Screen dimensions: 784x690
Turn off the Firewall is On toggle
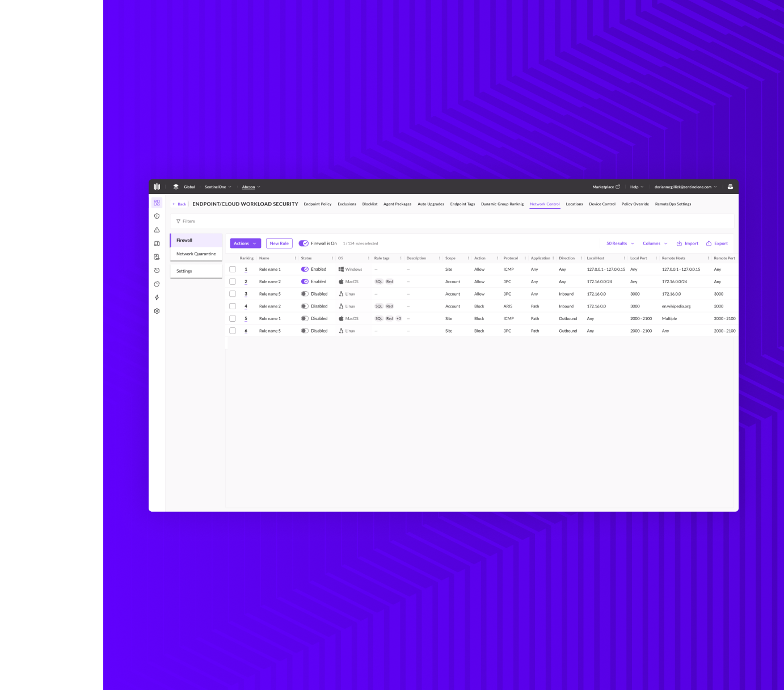tap(302, 243)
